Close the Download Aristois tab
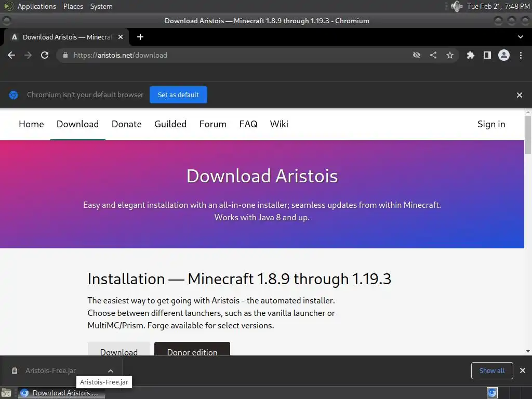The height and width of the screenshot is (399, 532). [121, 37]
